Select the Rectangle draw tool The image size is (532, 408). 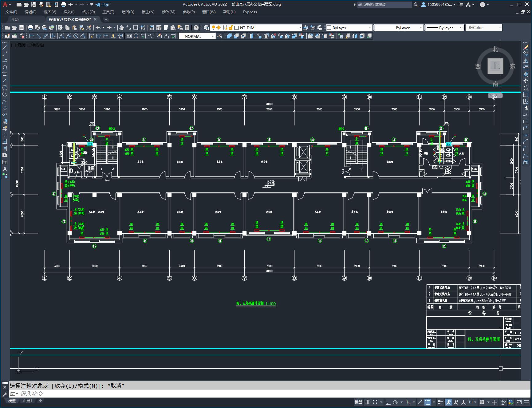[x=5, y=74]
